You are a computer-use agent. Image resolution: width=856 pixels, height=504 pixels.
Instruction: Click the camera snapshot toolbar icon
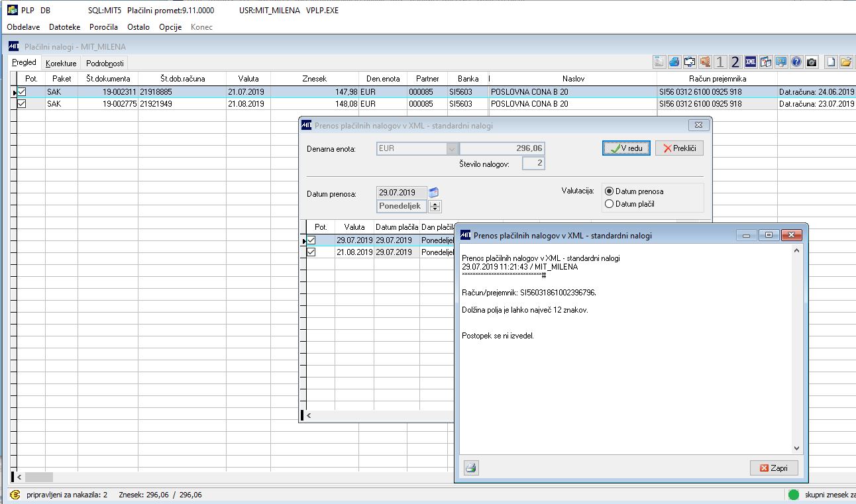click(812, 62)
